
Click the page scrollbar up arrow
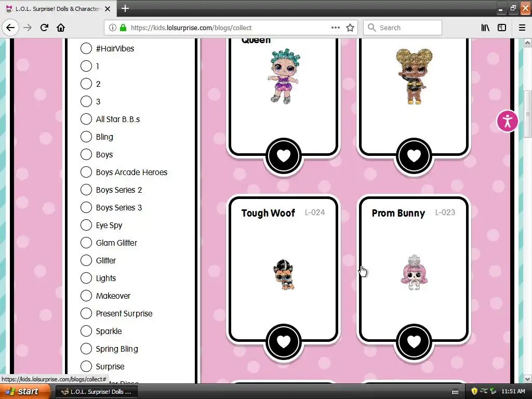(527, 43)
